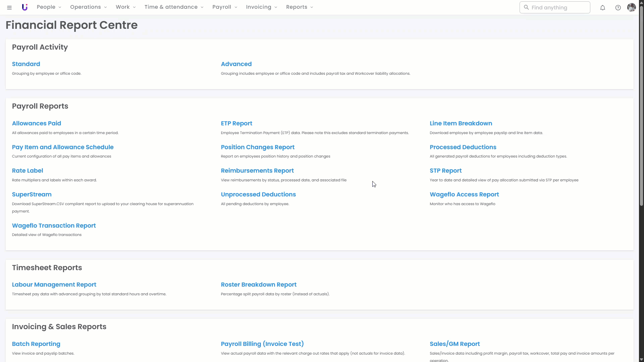Open the notifications bell
Viewport: 644px width, 362px height.
[x=602, y=7]
